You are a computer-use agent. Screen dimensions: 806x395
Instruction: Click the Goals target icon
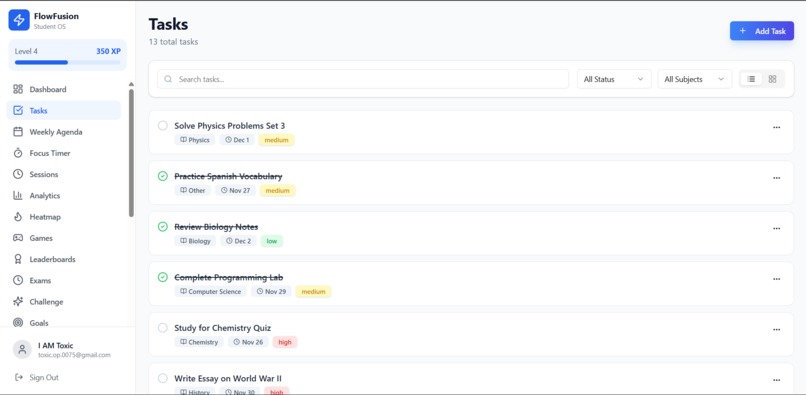tap(18, 323)
